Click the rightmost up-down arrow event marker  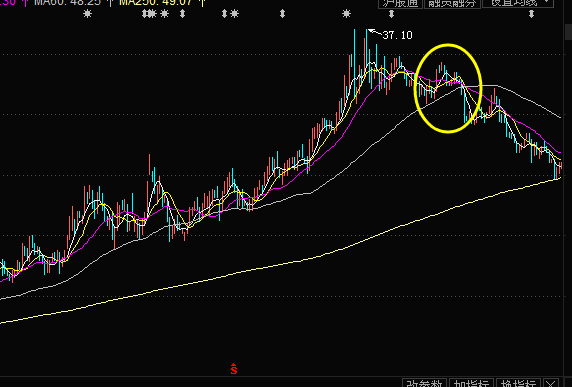click(532, 14)
